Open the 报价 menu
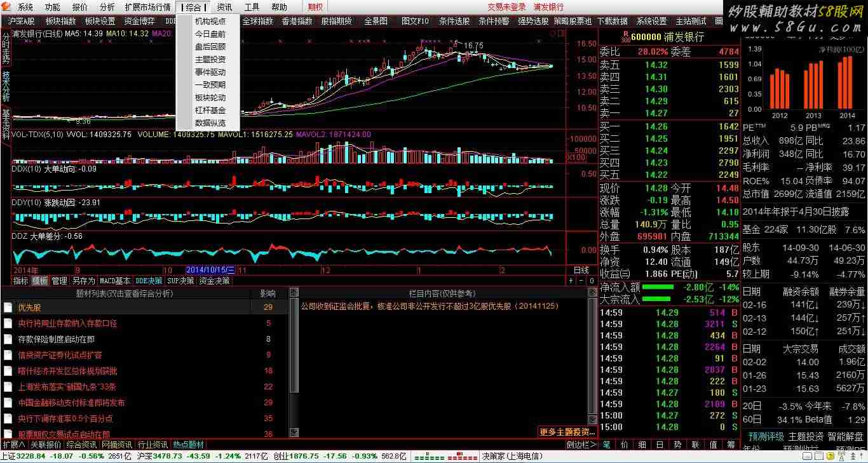868x463 pixels. (80, 7)
